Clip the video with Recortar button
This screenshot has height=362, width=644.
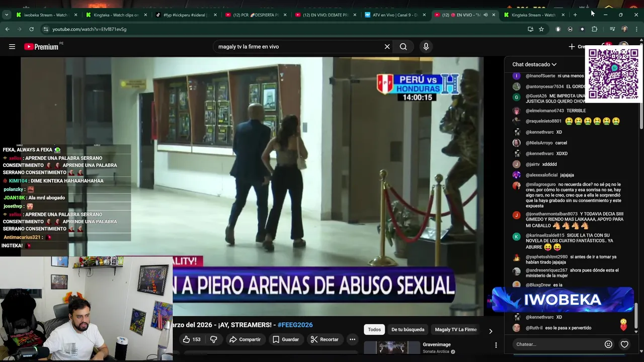coord(325,339)
